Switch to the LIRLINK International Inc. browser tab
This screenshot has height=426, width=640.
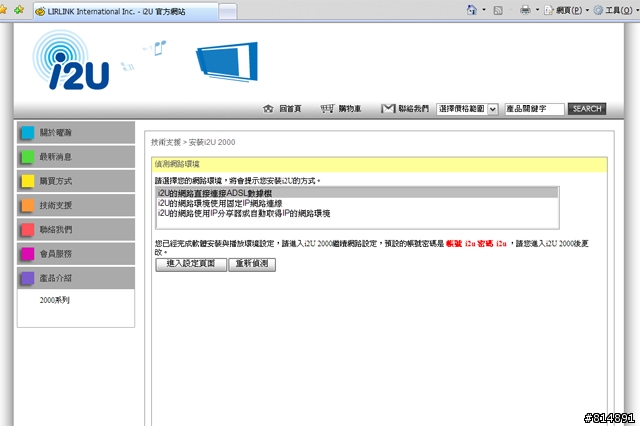pos(127,11)
